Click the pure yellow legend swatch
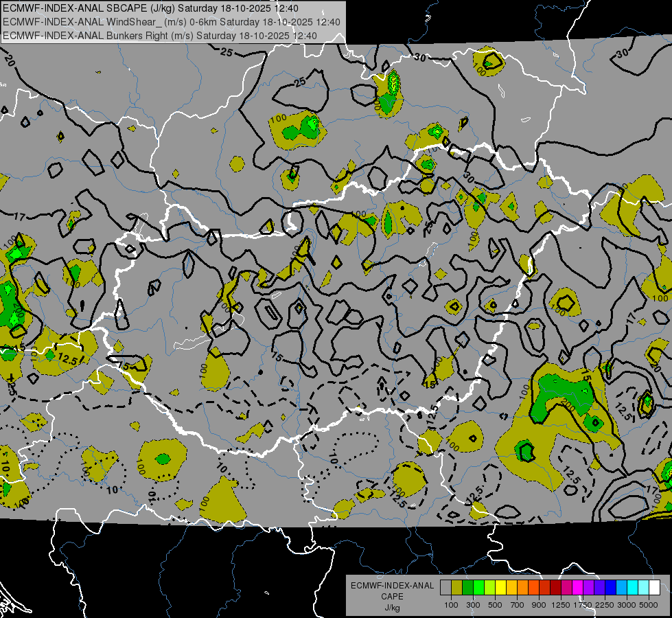This screenshot has width=672, height=618. coord(500,587)
